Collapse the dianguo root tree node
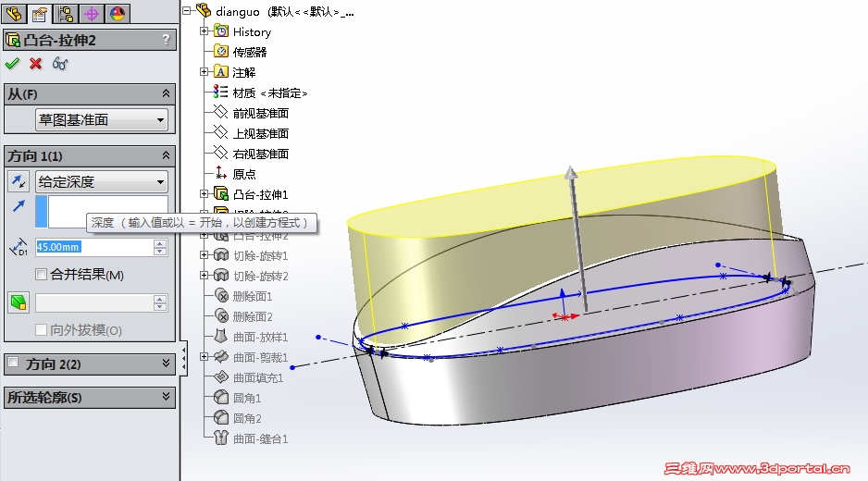868x481 pixels. click(187, 10)
